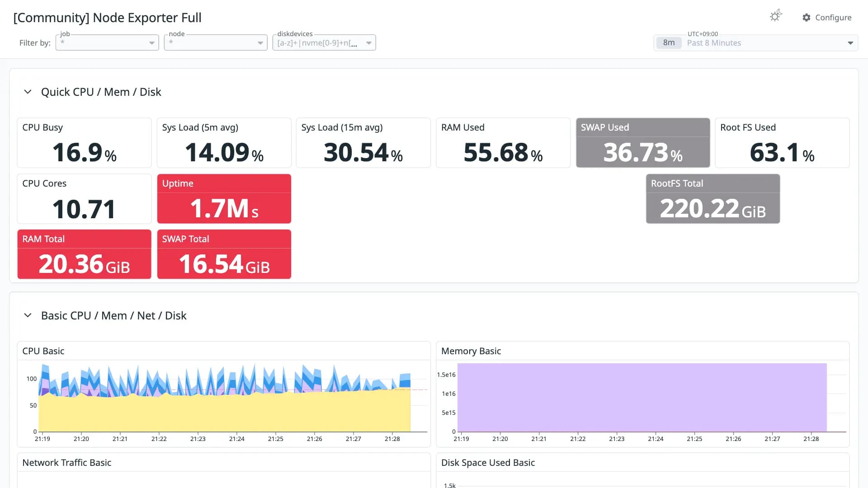
Task: Select the CPU Busy 16.9% tile
Action: [84, 143]
